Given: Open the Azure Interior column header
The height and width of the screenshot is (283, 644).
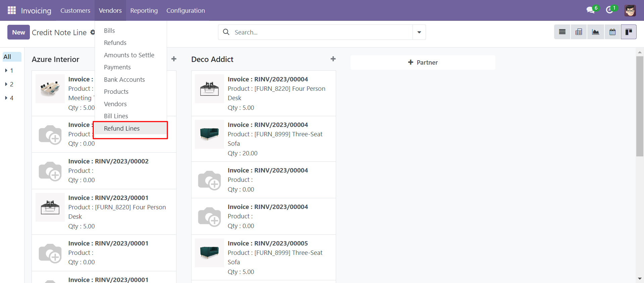Looking at the screenshot, I should 56,59.
